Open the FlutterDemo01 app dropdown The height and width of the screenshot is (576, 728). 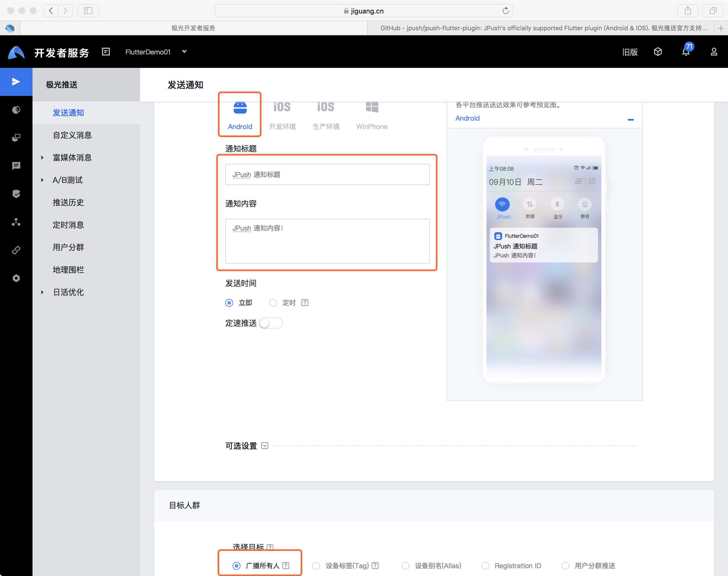tap(184, 52)
